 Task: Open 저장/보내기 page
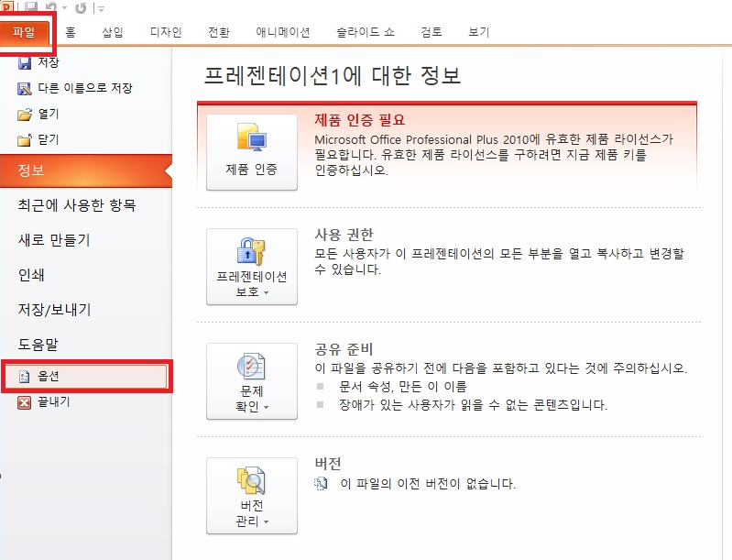54,310
